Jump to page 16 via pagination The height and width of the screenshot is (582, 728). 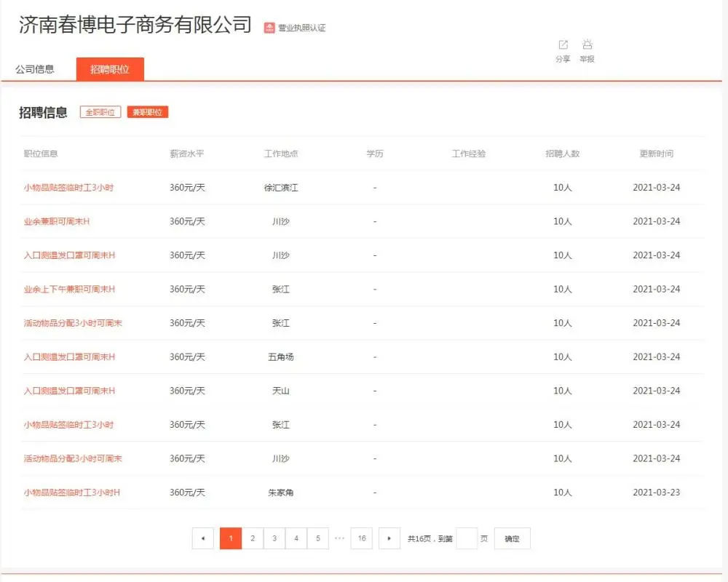[x=361, y=538]
